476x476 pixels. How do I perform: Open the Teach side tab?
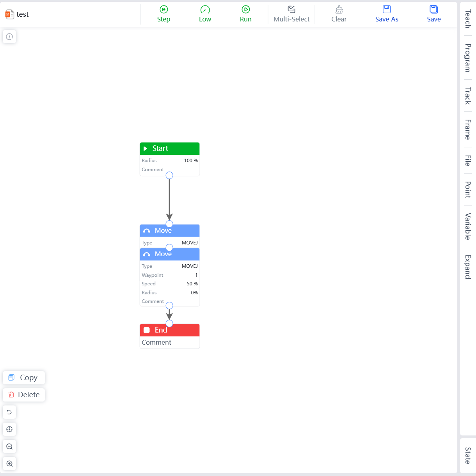click(x=468, y=19)
